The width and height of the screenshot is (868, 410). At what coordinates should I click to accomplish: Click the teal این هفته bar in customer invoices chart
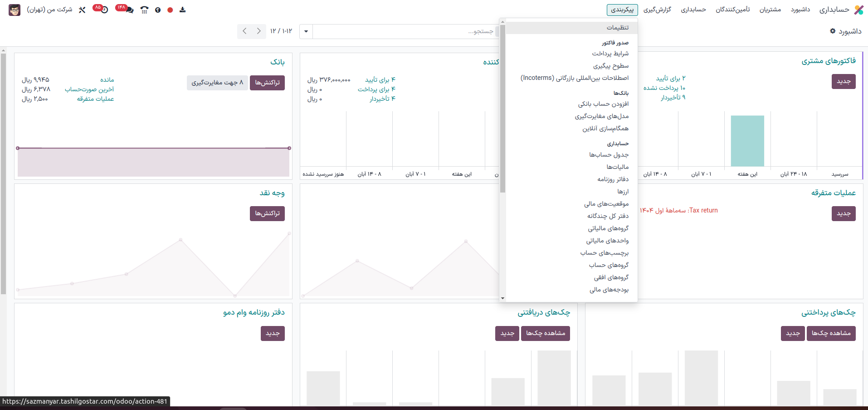[747, 141]
